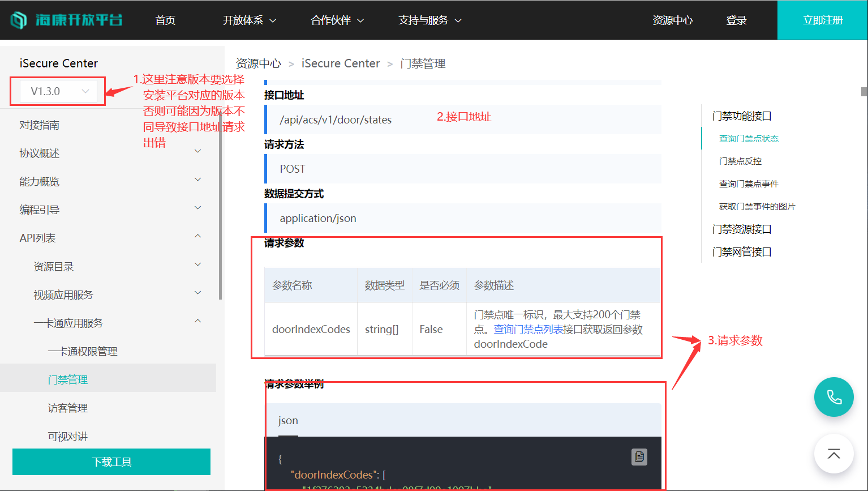Screen dimensions: 868x491
Task: Open 资源中心 in the top navigation
Action: tap(672, 20)
